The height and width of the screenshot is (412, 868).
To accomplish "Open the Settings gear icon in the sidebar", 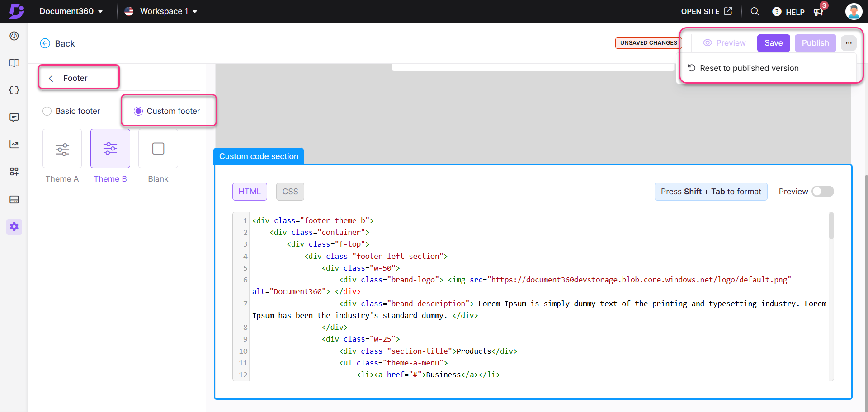I will click(x=14, y=226).
